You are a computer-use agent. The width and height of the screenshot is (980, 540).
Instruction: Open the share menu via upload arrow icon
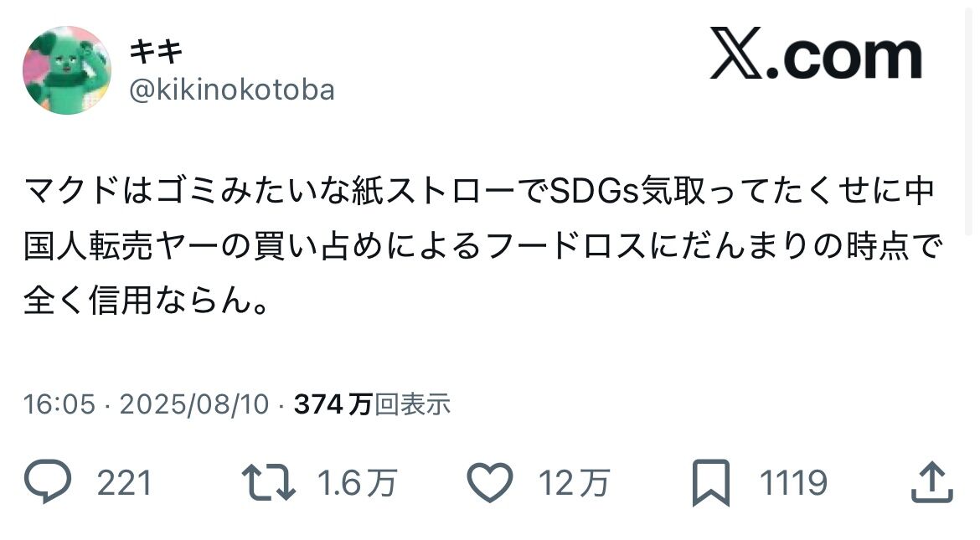[932, 482]
